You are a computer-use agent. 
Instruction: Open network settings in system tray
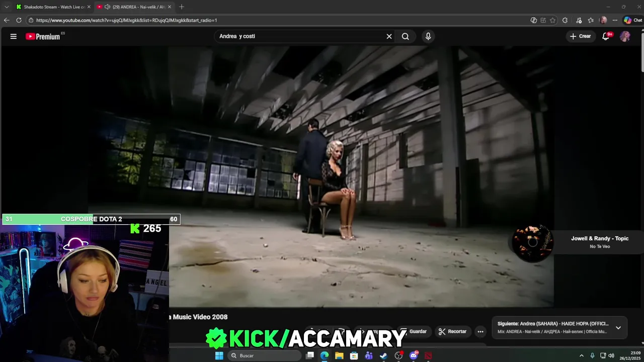(603, 355)
